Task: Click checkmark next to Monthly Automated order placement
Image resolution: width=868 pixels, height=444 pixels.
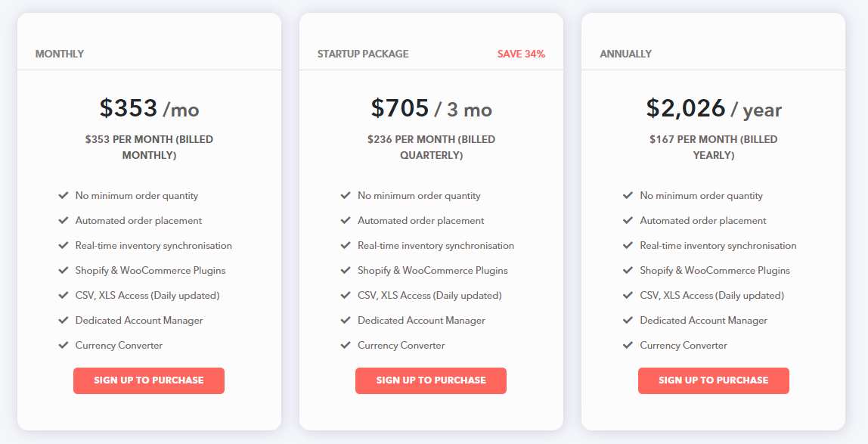Action: [63, 220]
